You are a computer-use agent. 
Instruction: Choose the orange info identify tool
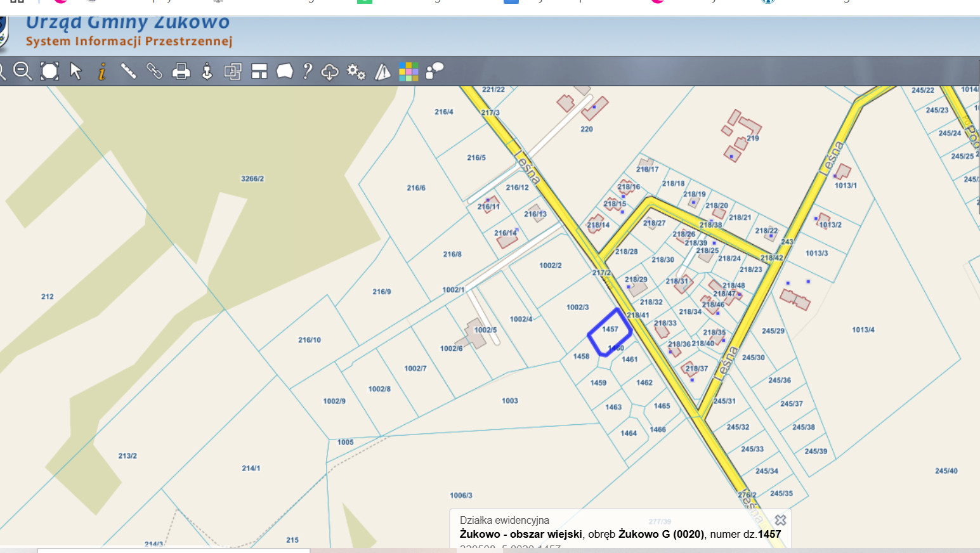[102, 71]
